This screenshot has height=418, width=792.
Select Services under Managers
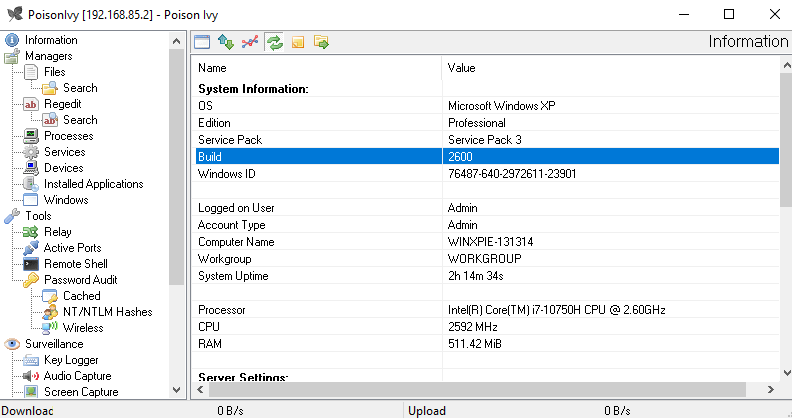click(x=64, y=152)
